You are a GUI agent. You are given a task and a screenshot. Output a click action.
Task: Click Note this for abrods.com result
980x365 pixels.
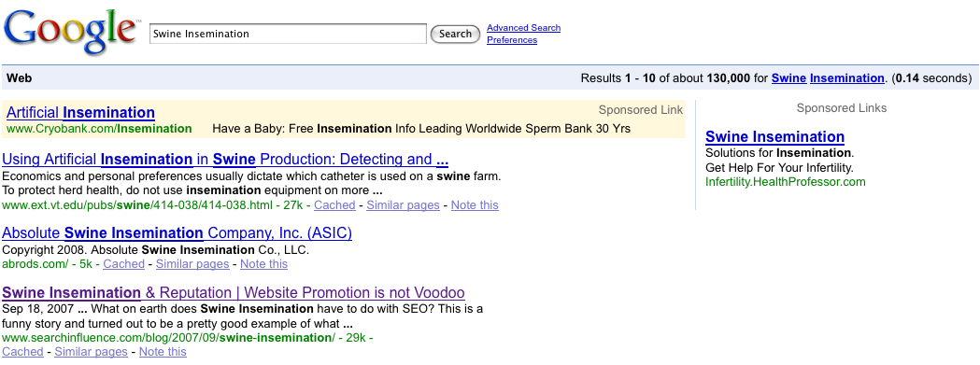pos(263,264)
